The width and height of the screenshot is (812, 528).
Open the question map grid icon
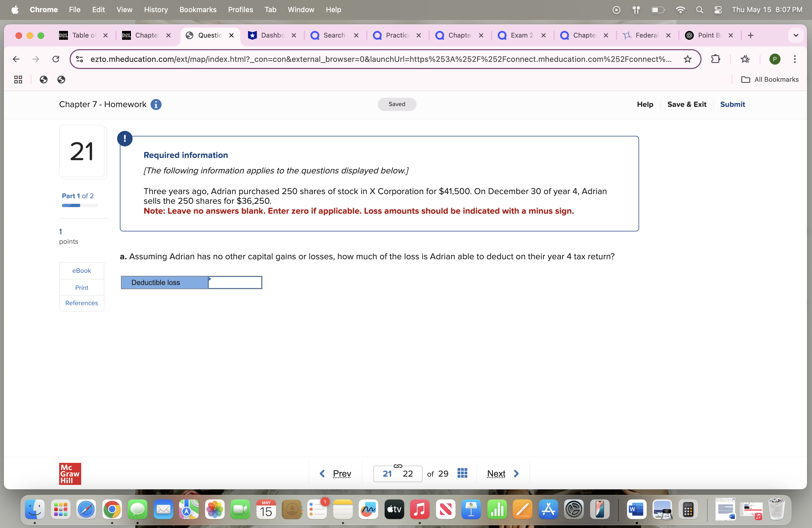[462, 473]
